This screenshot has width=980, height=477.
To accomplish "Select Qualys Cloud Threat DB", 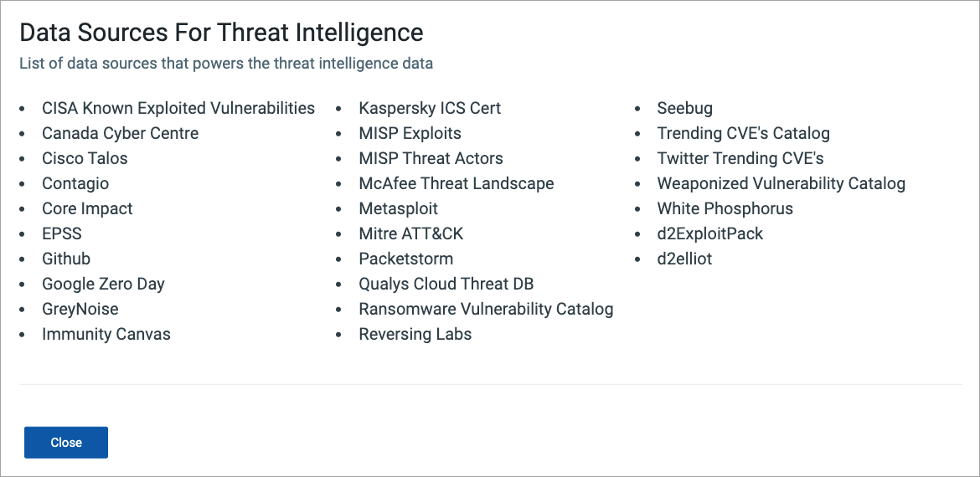I will click(446, 284).
